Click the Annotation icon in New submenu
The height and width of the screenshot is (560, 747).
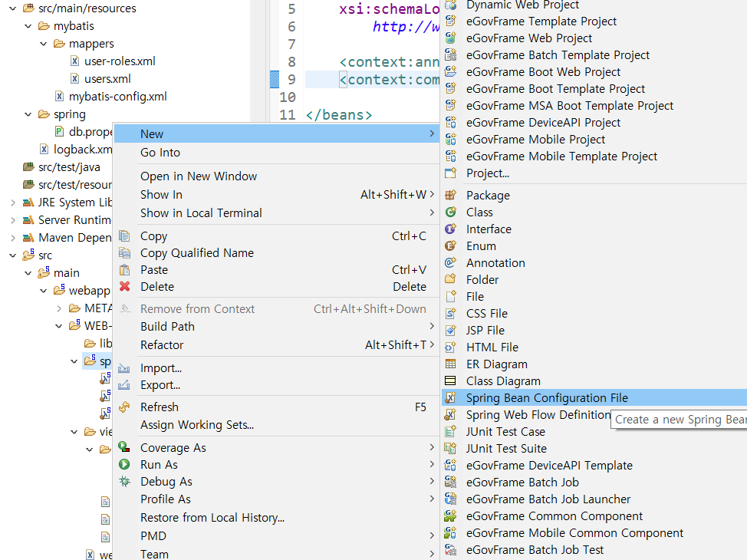pos(450,262)
